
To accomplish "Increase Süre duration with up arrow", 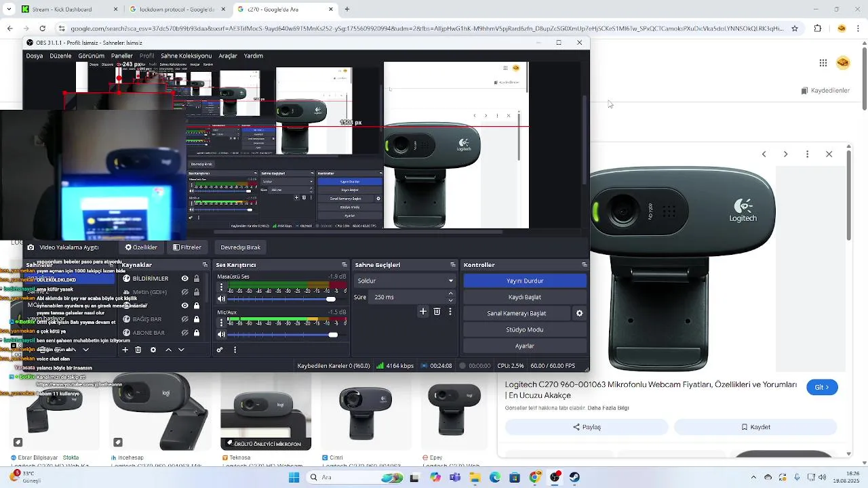I will [451, 293].
